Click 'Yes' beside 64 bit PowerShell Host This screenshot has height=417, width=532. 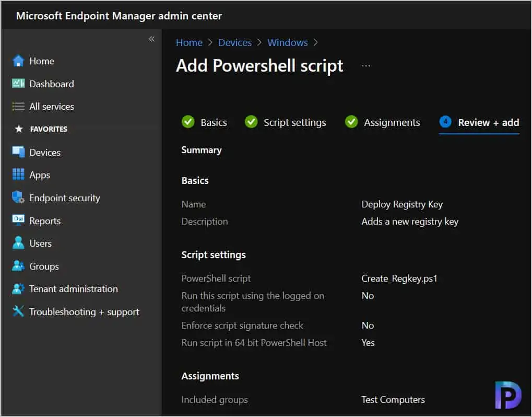point(368,343)
